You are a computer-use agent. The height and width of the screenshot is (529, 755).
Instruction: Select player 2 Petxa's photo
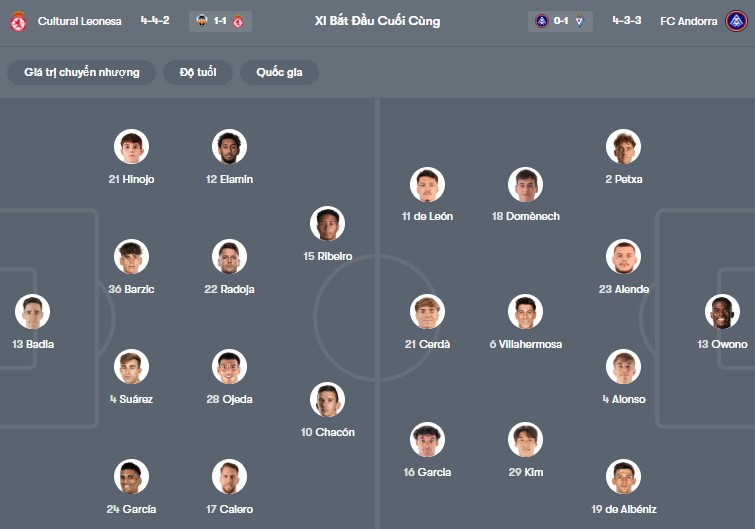pos(623,147)
